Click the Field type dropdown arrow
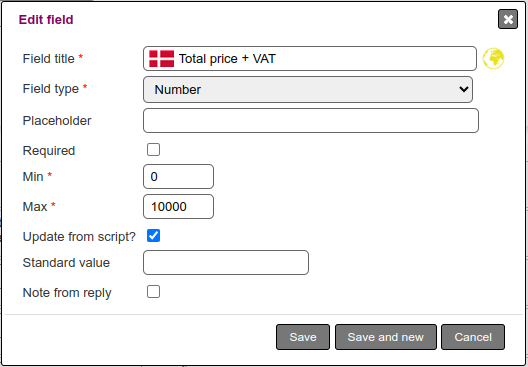Viewport: 528px width, 367px height. coord(464,90)
